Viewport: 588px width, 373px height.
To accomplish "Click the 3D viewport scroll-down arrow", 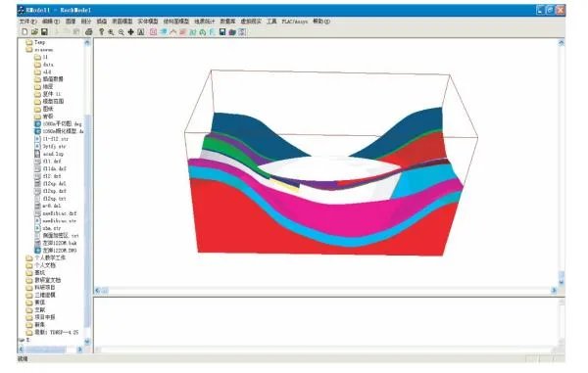I will [x=561, y=282].
